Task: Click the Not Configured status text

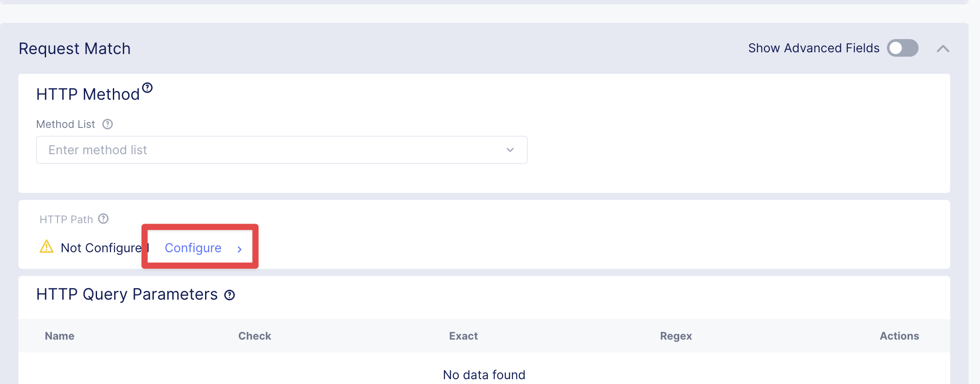Action: coord(101,248)
